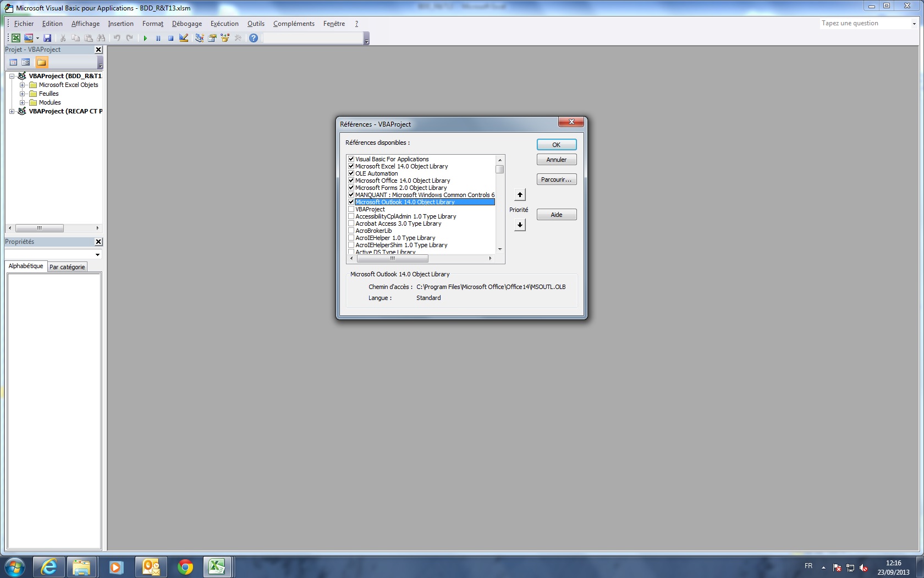The image size is (924, 578).
Task: Click the Undo arrow icon
Action: (x=117, y=38)
